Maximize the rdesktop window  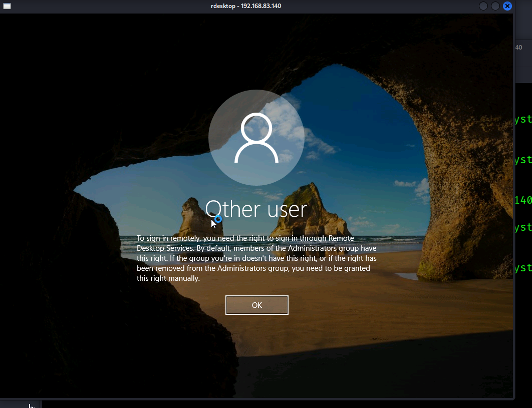pos(495,6)
